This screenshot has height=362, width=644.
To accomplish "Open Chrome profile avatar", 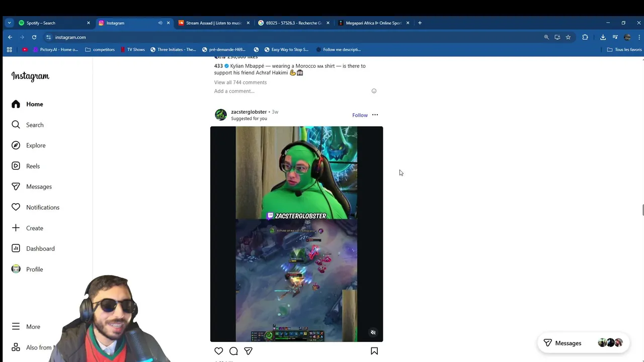I will click(627, 37).
